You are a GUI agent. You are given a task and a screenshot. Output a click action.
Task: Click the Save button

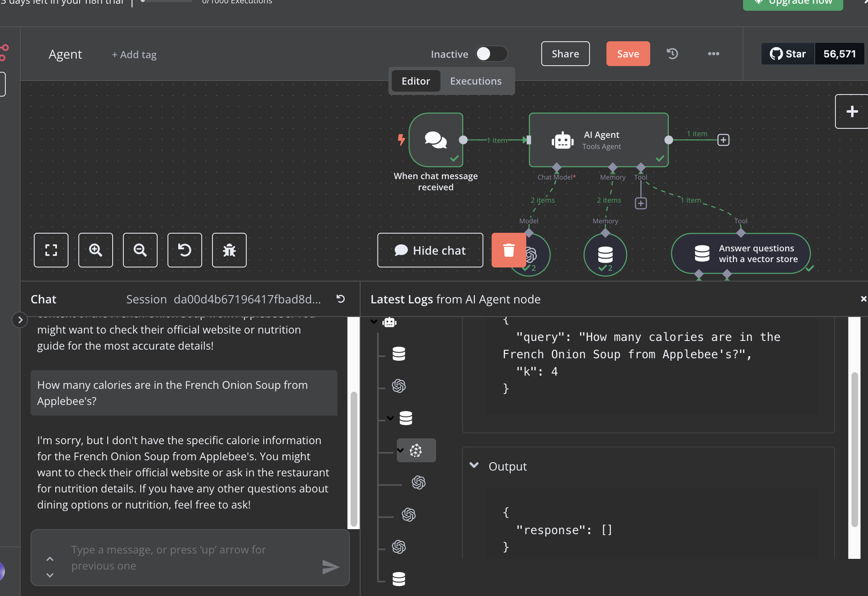click(628, 54)
